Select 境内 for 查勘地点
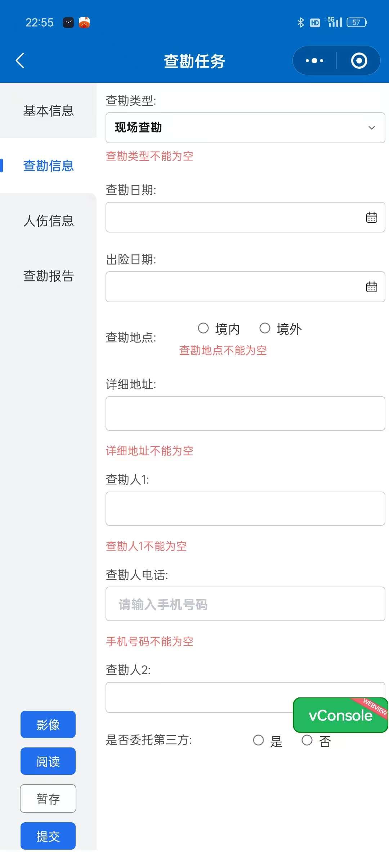 click(x=204, y=328)
